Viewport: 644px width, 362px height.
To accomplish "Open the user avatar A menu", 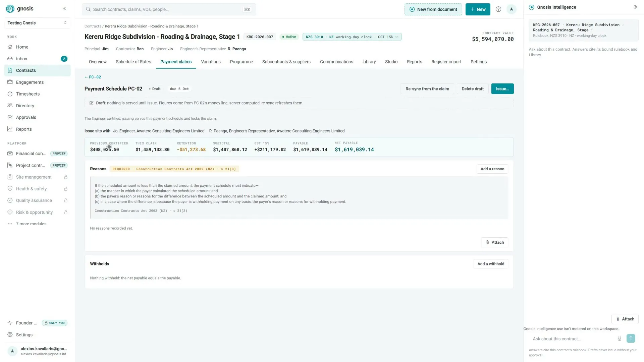I will (x=511, y=9).
